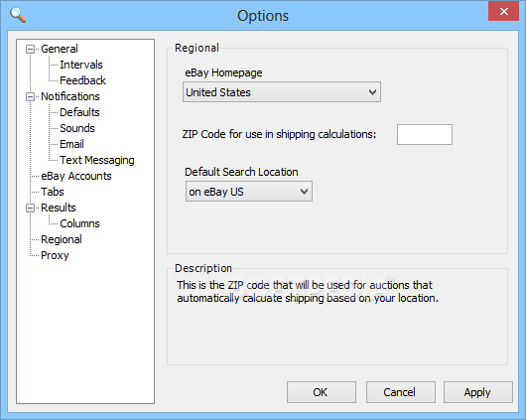Collapse the Results tree node
The image size is (526, 420).
[x=30, y=209]
